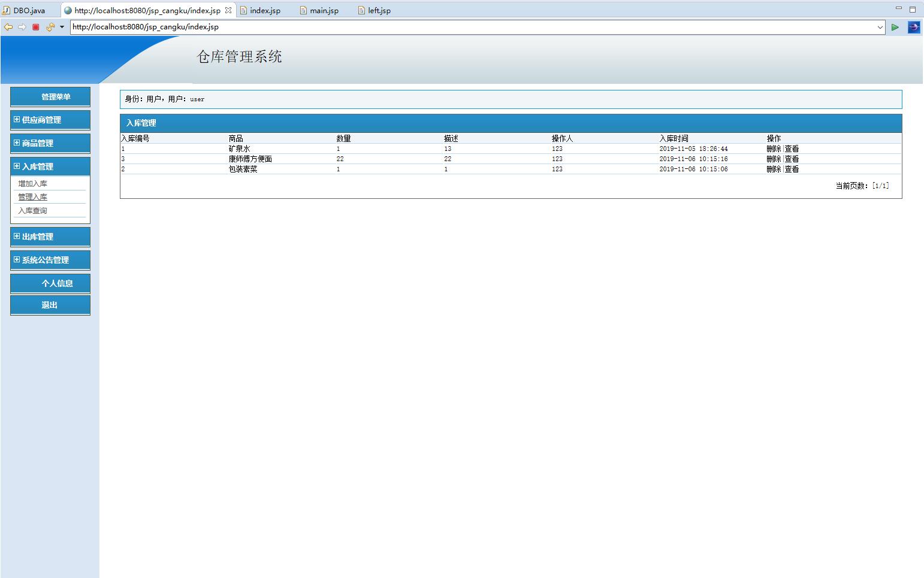
Task: Collapse the 入库管理 menu
Action: tap(50, 167)
